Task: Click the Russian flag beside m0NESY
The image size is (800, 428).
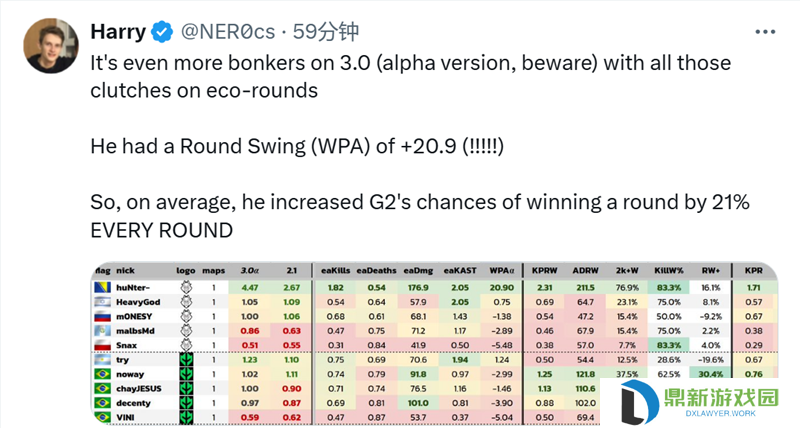Action: click(x=103, y=316)
